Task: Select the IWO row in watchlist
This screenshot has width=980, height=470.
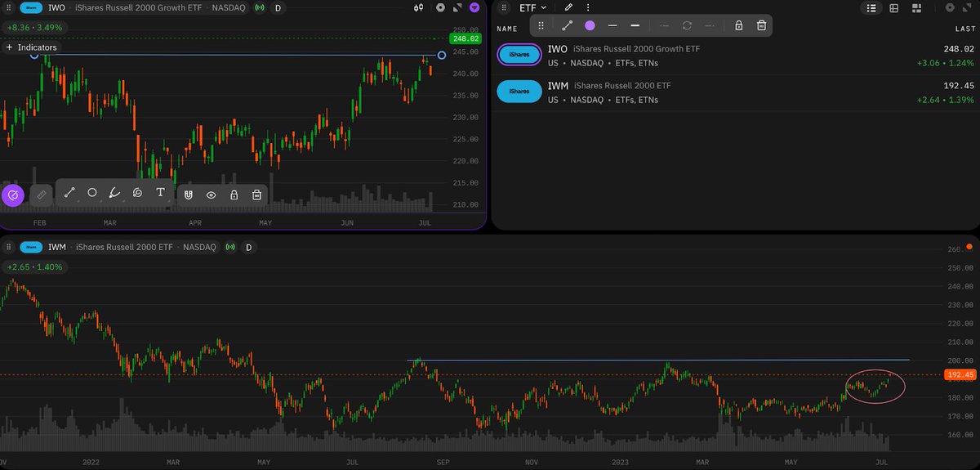Action: [736, 56]
